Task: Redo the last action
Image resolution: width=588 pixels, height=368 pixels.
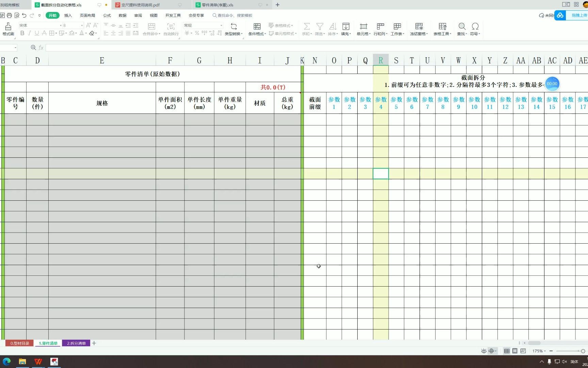Action: coord(32,15)
